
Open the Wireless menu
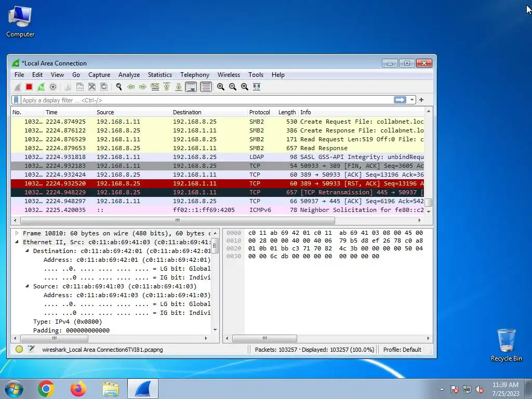[x=229, y=75]
